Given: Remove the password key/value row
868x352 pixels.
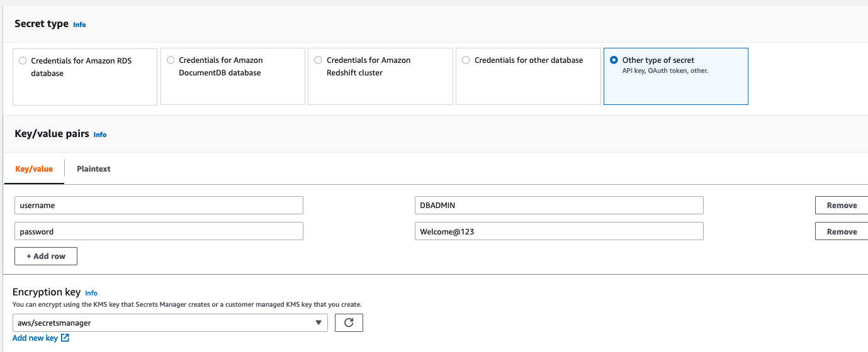Looking at the screenshot, I should pyautogui.click(x=842, y=232).
